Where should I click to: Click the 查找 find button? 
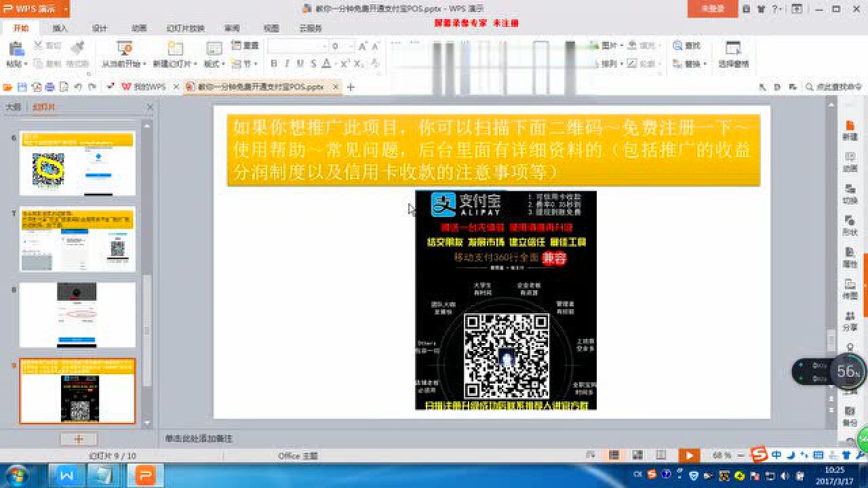[x=687, y=45]
